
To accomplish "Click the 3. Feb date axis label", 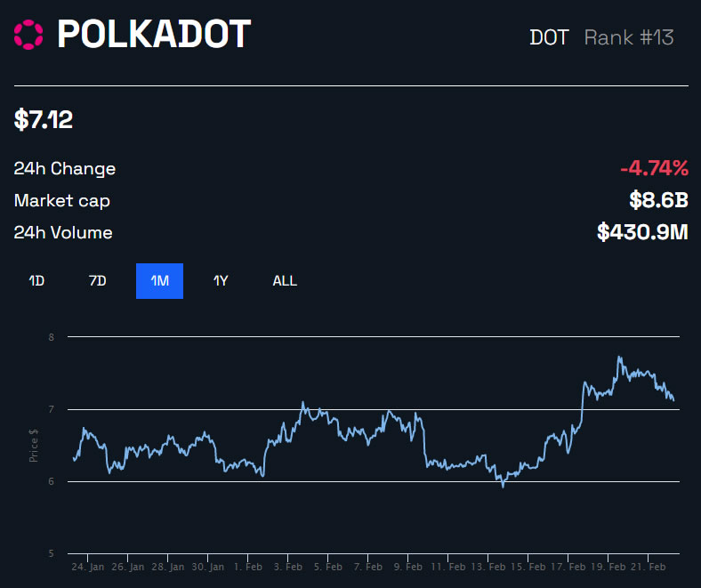I will coord(288,567).
